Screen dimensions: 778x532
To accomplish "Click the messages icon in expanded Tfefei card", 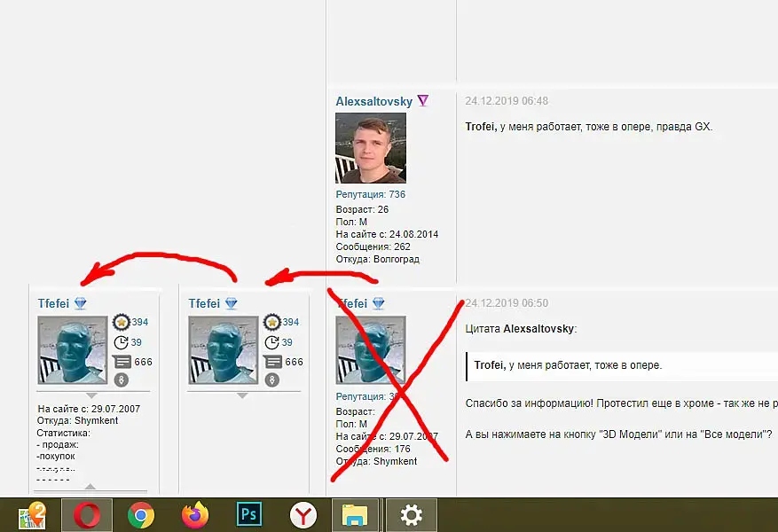I will click(122, 362).
